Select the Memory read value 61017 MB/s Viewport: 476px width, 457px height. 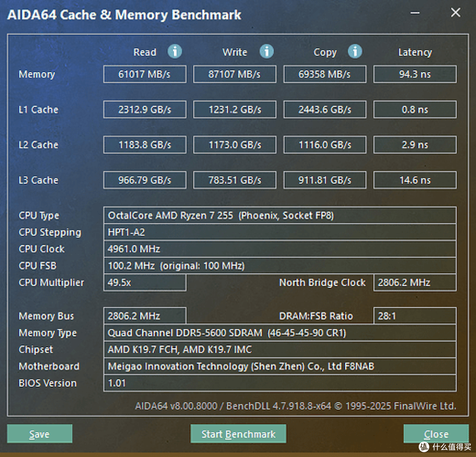pos(145,74)
